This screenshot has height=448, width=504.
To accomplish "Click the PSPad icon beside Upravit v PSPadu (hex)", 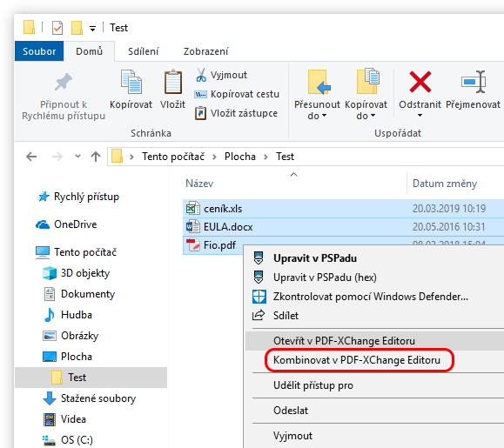I will (x=259, y=277).
